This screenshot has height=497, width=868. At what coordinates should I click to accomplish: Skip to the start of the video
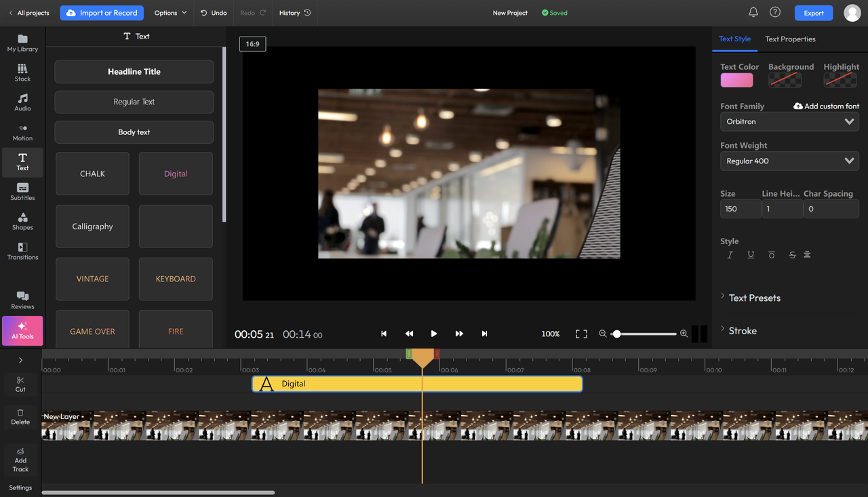pos(384,334)
